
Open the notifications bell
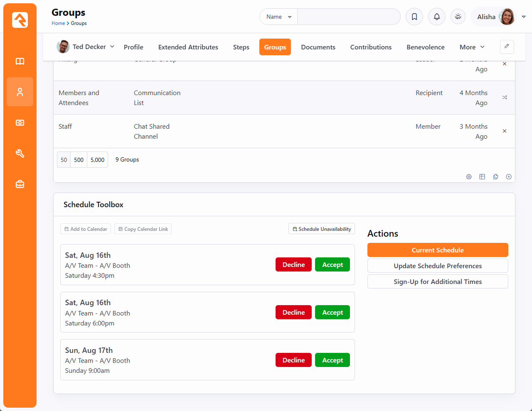coord(437,17)
